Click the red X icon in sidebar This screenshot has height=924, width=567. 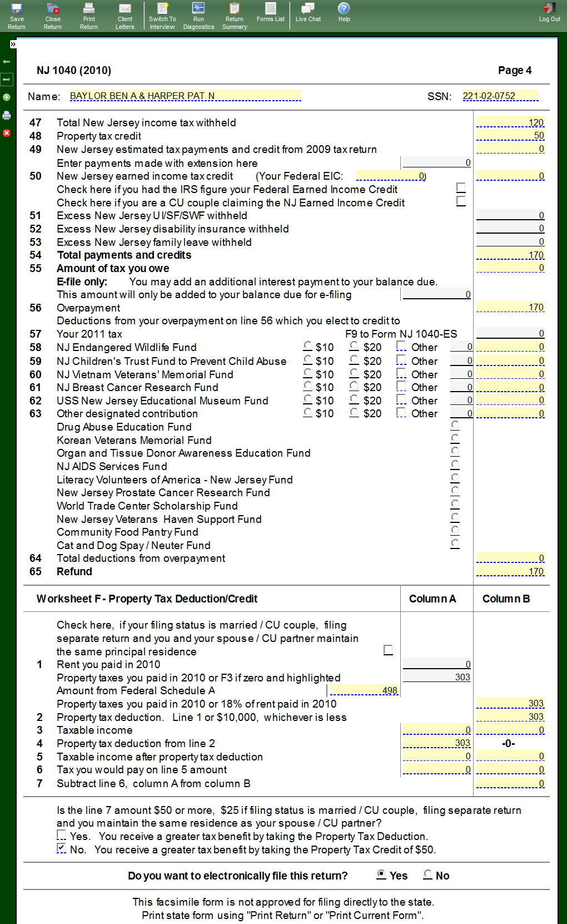click(x=7, y=133)
